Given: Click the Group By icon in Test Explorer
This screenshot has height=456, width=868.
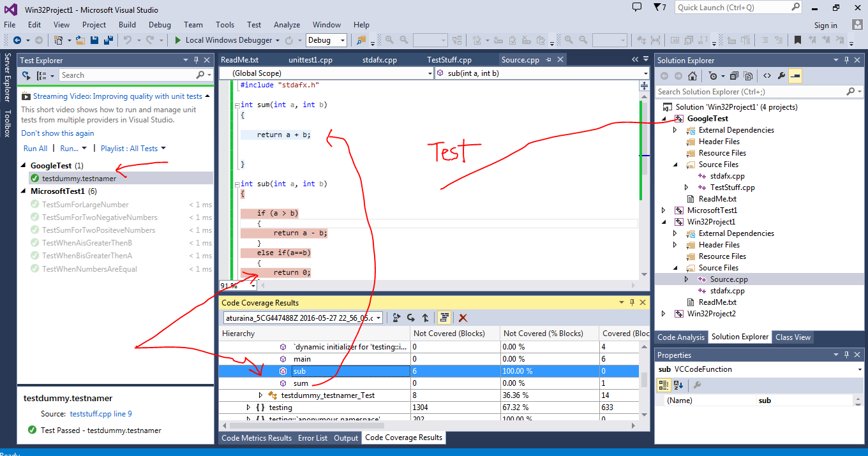Looking at the screenshot, I should (x=41, y=75).
